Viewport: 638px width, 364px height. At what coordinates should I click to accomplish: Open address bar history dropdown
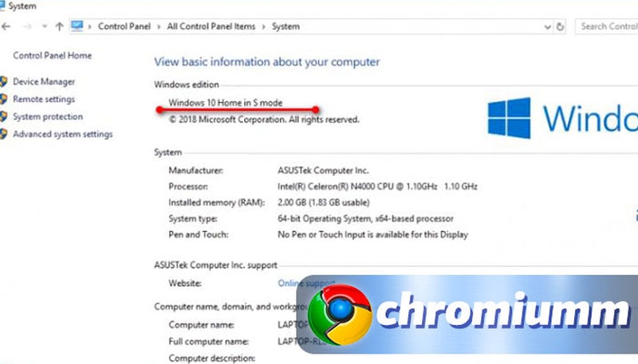pos(548,27)
